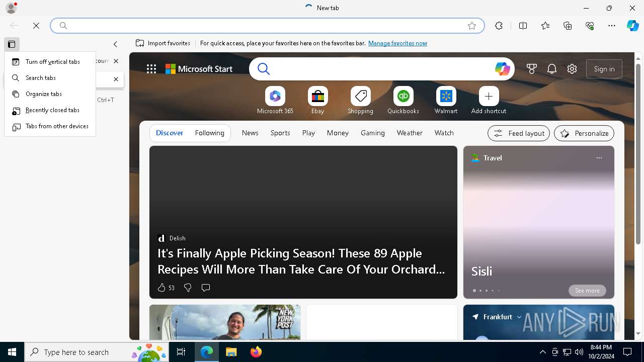Viewport: 644px width, 362px height.
Task: Close the tab with lower X button
Action: 116,79
